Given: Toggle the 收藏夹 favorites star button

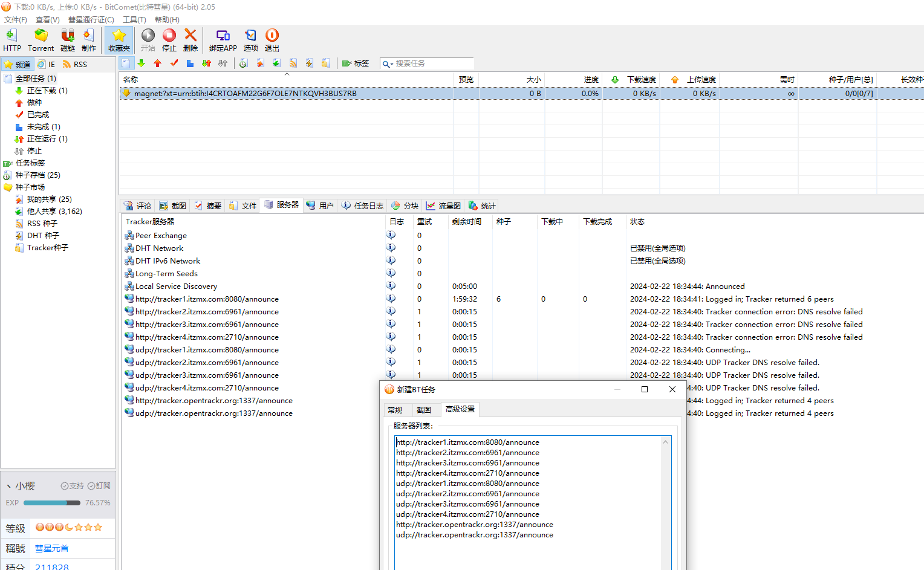Looking at the screenshot, I should (x=119, y=40).
